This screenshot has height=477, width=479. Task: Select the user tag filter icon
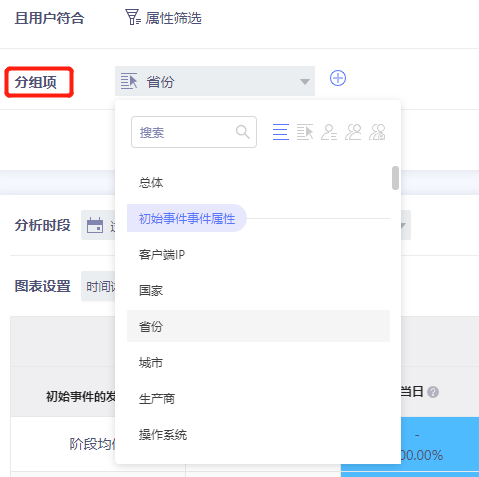tap(377, 132)
